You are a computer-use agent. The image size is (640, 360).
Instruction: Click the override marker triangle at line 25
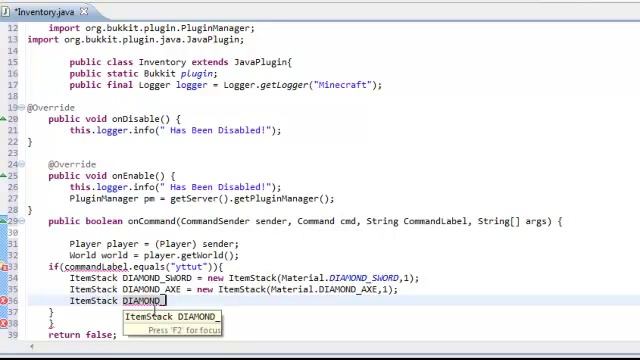click(3, 176)
